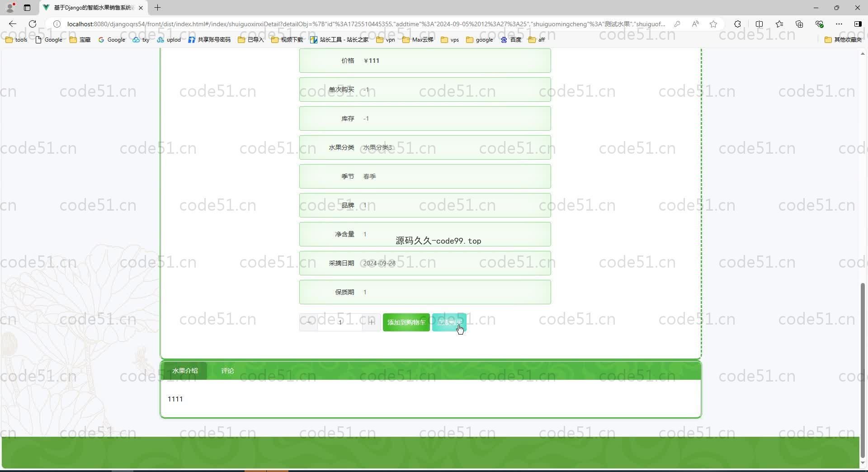Open browser essentials heart icon
868x472 pixels.
819,24
